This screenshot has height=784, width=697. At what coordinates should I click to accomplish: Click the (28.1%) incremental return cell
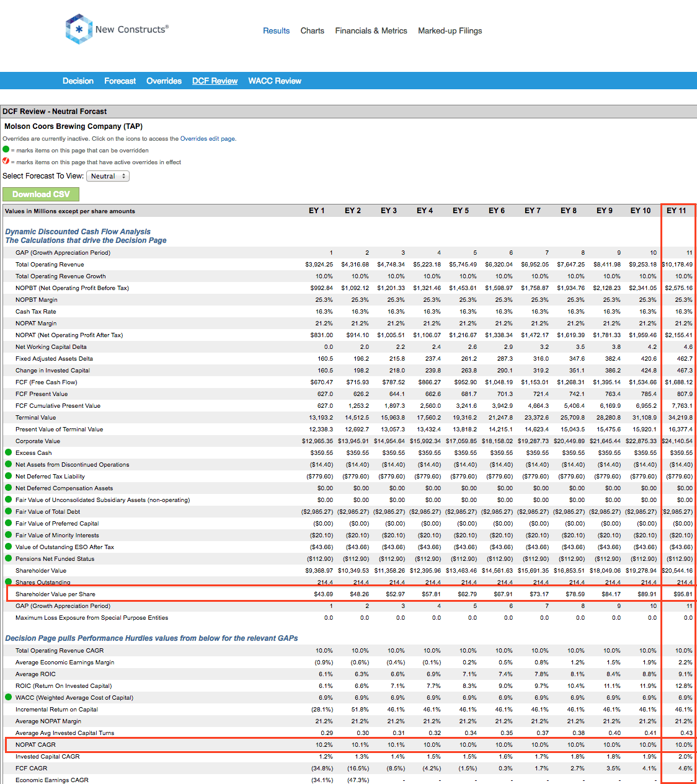[x=322, y=709]
